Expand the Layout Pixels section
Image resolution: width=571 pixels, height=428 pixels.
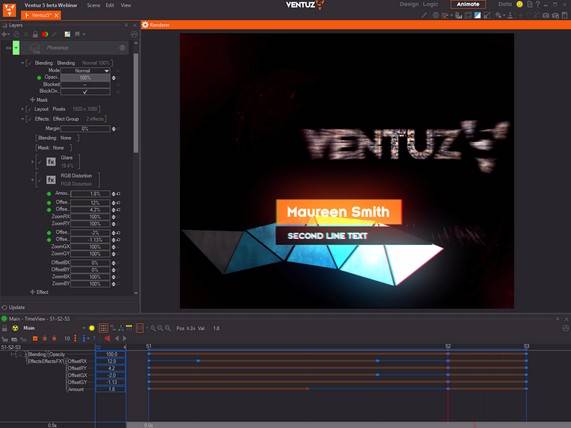click(23, 109)
